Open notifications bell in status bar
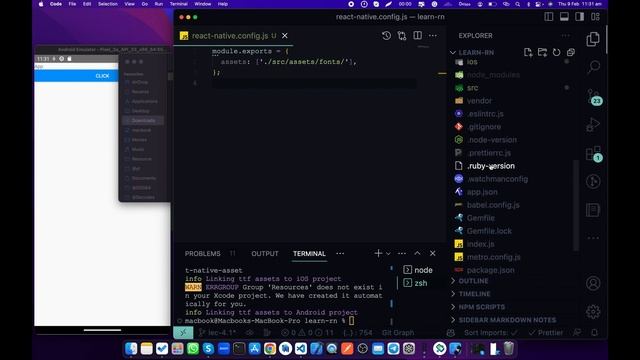Image resolution: width=640 pixels, height=360 pixels. point(595,333)
